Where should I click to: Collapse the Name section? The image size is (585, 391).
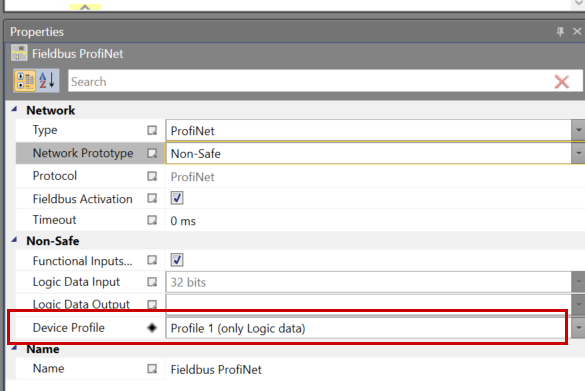coord(14,348)
